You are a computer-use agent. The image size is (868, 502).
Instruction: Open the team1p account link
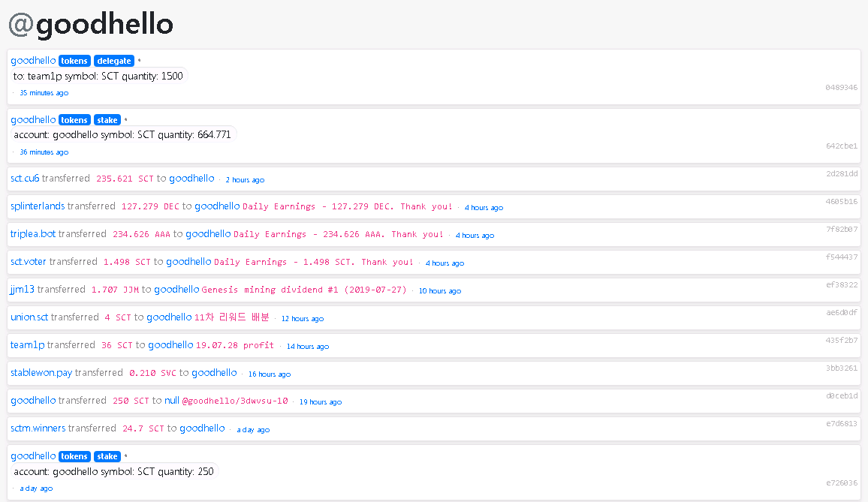tap(28, 344)
